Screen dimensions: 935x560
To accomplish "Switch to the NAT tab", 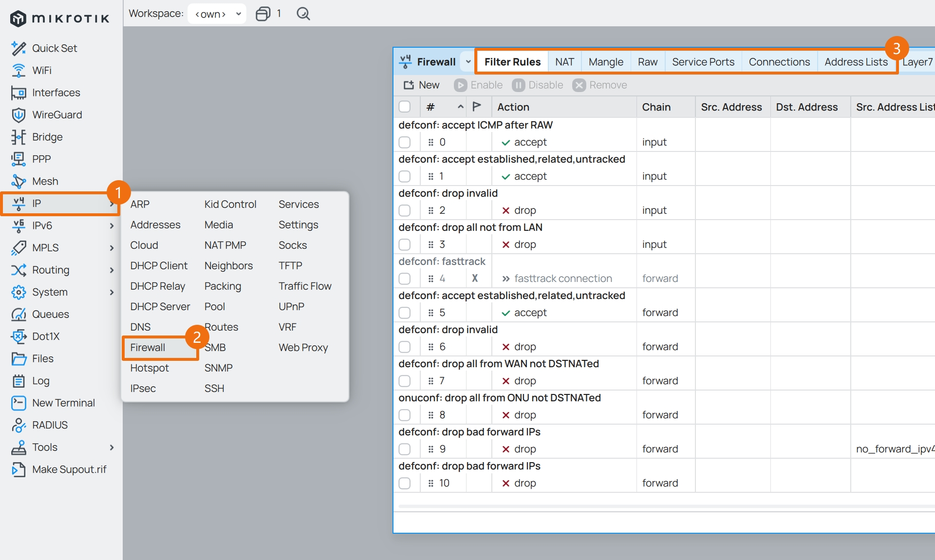I will coord(564,62).
